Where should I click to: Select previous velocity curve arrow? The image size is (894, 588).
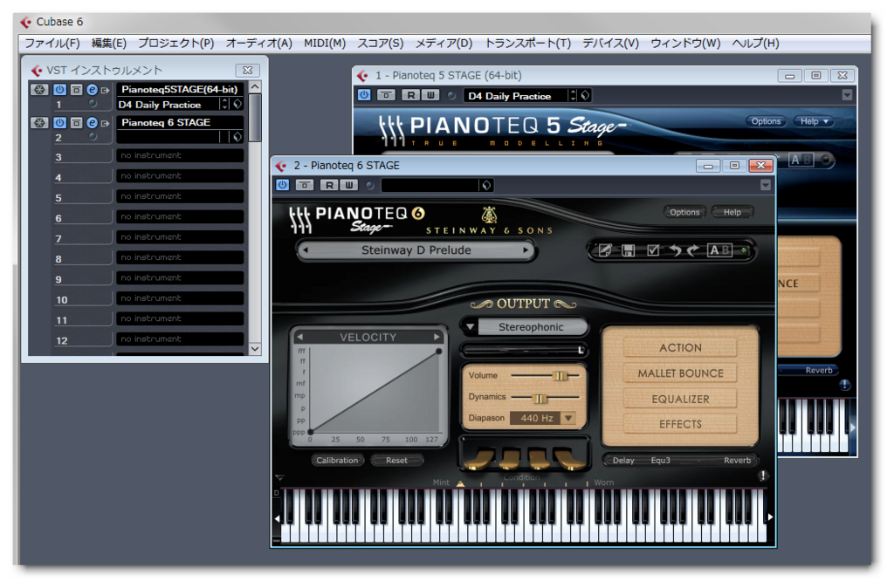pyautogui.click(x=300, y=338)
